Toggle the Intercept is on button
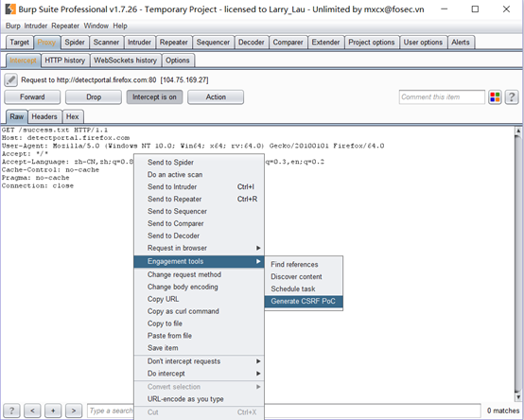Viewport: 524px width, 420px height. [x=154, y=96]
